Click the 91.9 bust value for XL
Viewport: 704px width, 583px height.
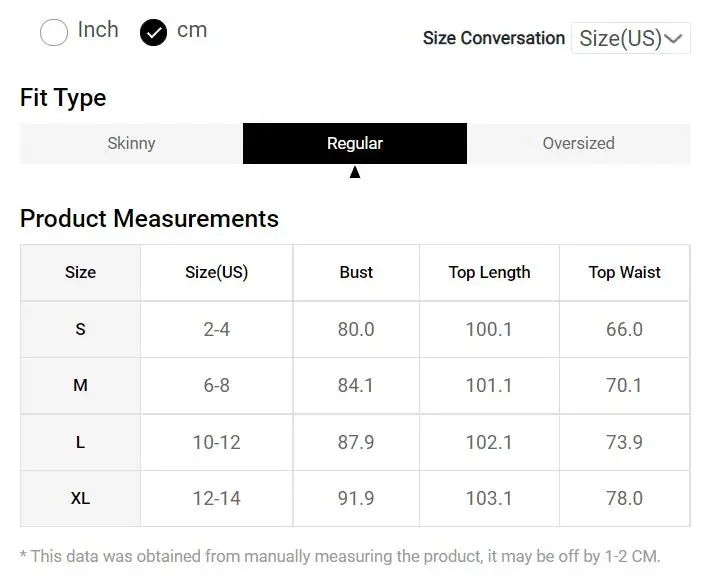[x=356, y=498]
